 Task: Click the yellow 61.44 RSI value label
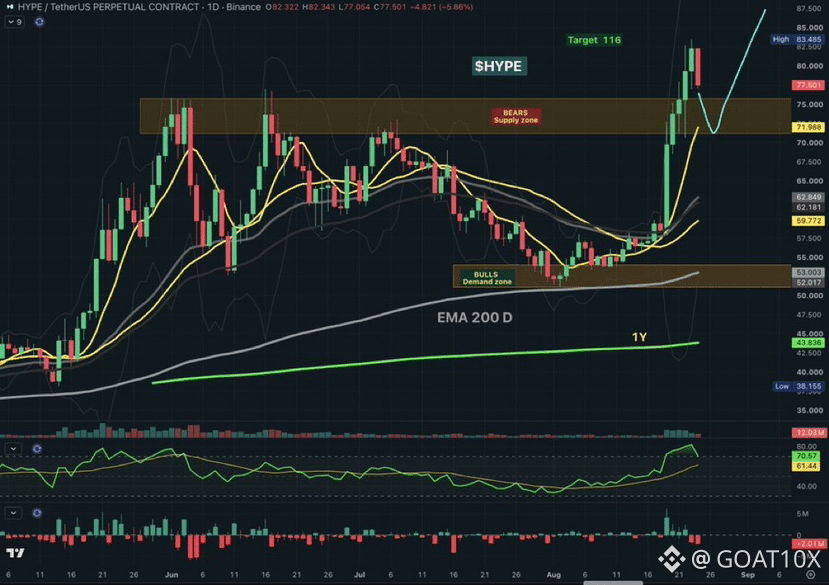click(x=807, y=466)
